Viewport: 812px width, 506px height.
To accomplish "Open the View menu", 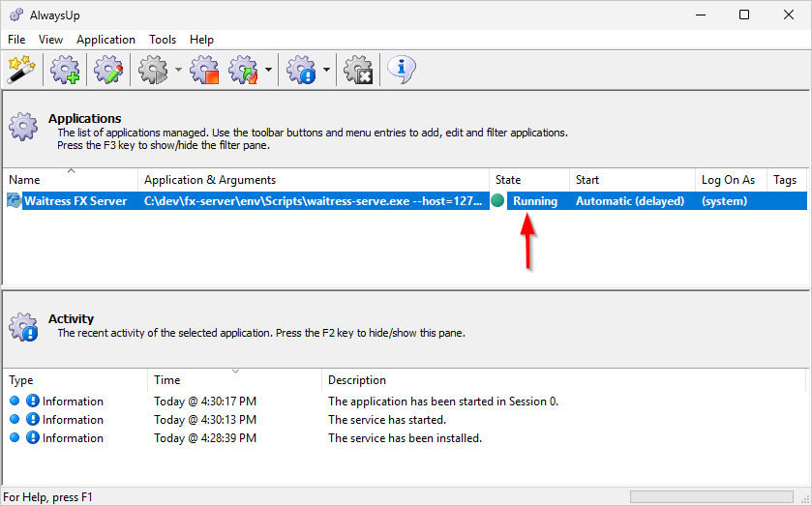I will (50, 40).
